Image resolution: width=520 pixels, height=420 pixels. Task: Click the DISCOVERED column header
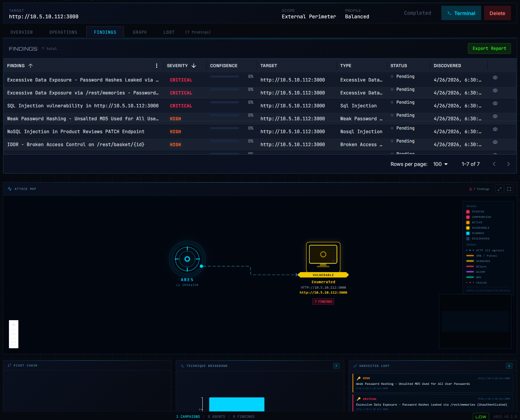(447, 66)
